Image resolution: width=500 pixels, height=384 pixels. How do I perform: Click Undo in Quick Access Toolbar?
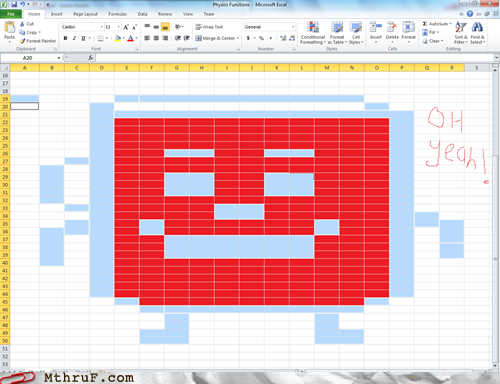point(23,4)
